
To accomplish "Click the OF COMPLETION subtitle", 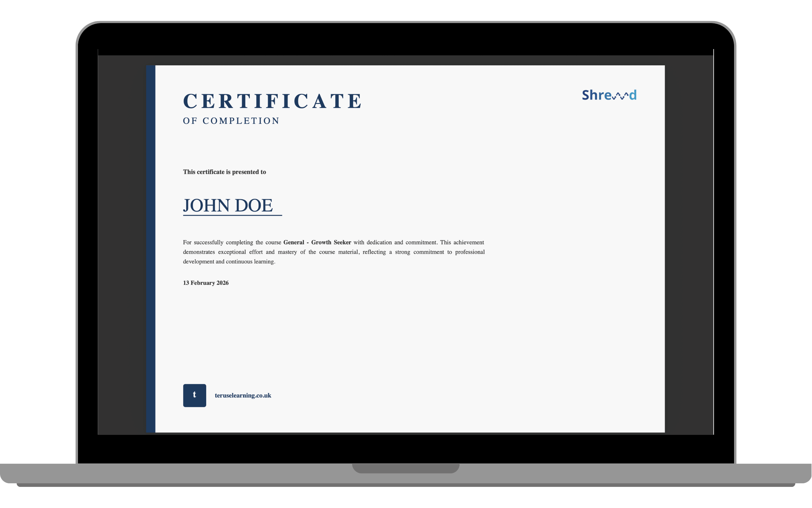I will coord(231,121).
